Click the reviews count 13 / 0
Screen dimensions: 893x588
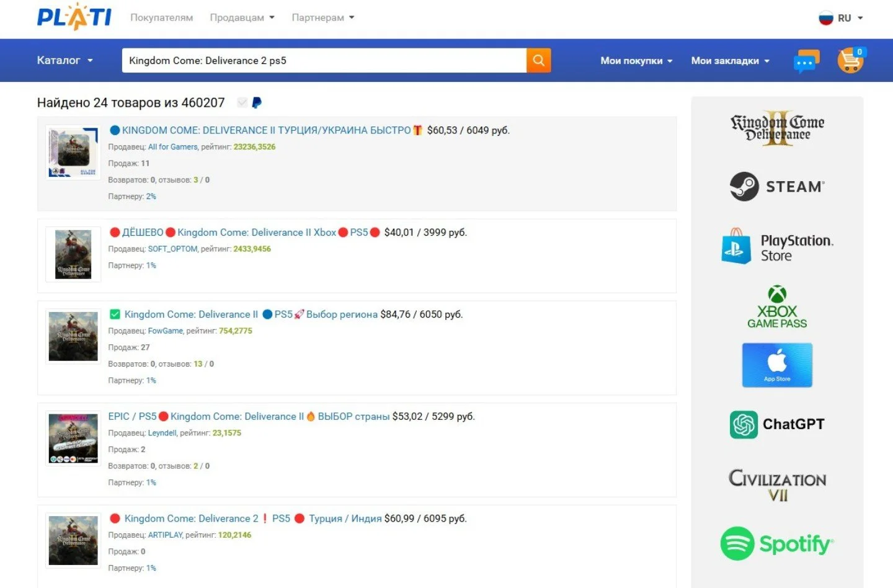point(203,364)
